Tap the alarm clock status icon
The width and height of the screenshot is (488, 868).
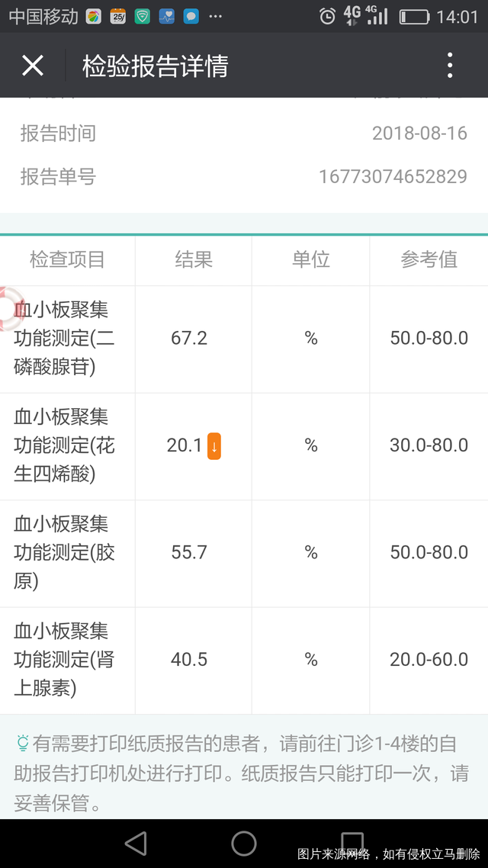click(327, 16)
